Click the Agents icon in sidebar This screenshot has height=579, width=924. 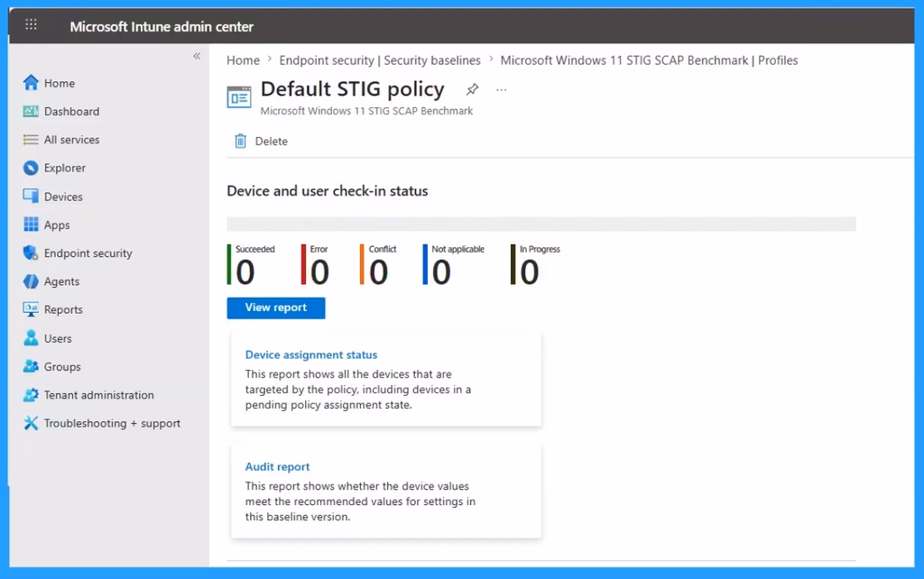[x=31, y=281]
